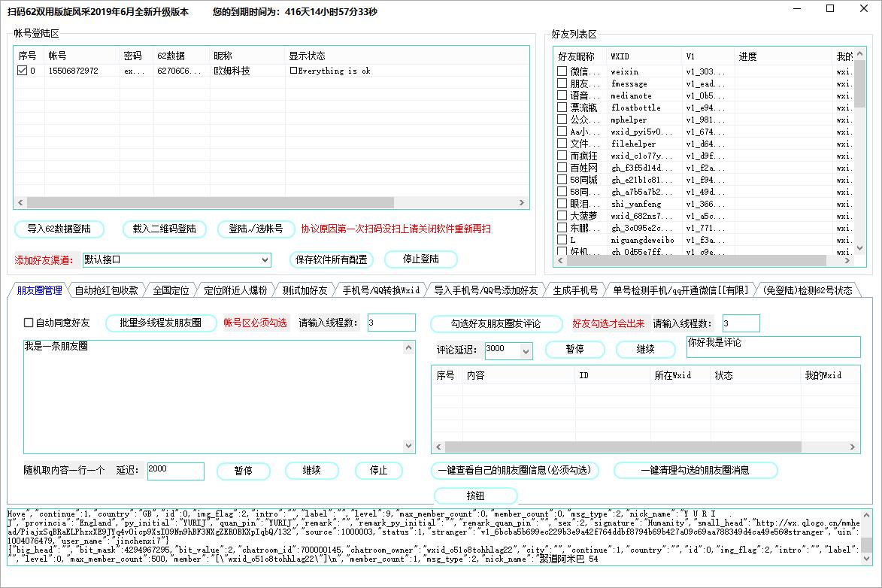
Task: Click the 你好我是评论 comment input field
Action: [x=773, y=347]
